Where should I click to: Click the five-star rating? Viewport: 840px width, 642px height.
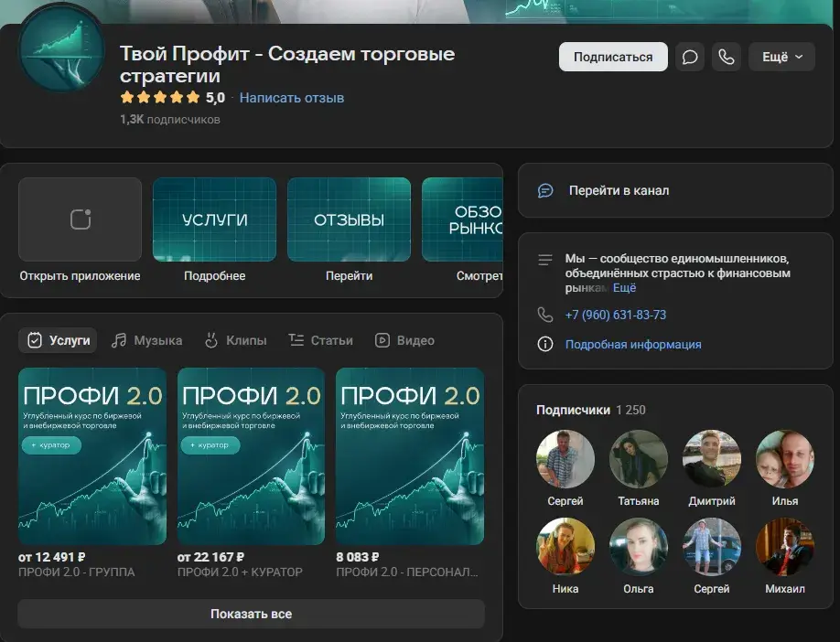point(159,98)
